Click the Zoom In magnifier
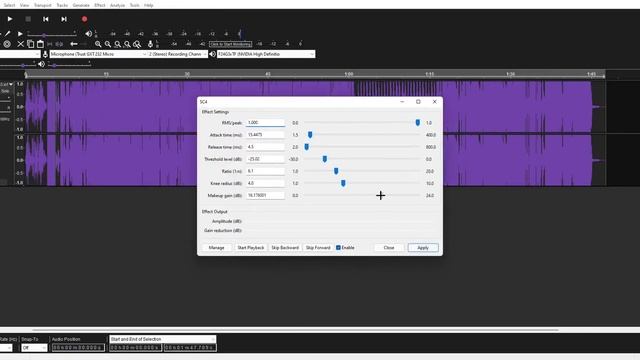The width and height of the screenshot is (640, 360). 98,44
